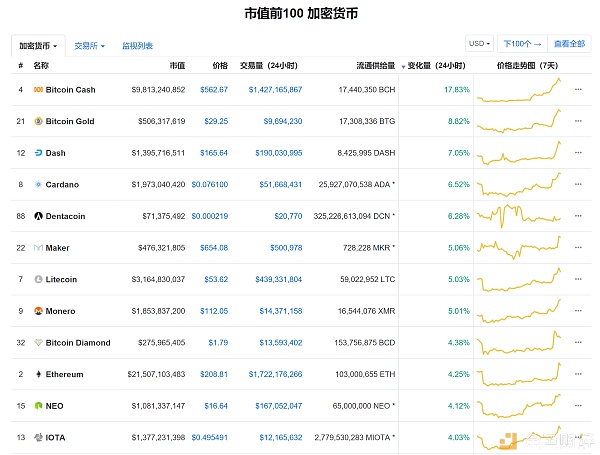
Task: Click the Bitcoin Diamond logo icon
Action: point(38,342)
